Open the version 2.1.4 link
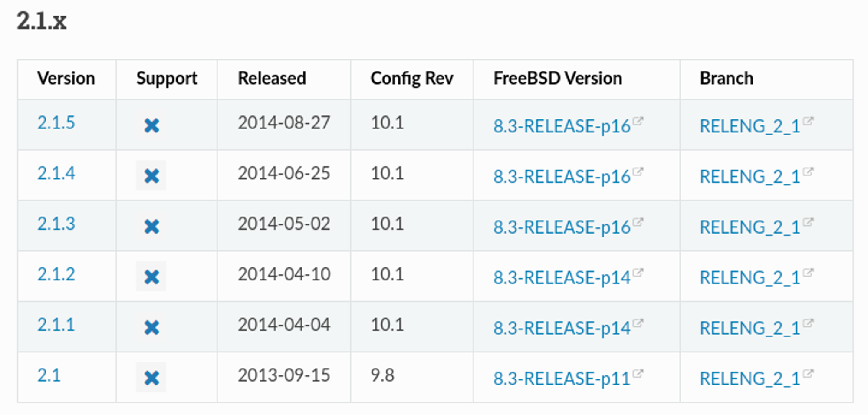 pyautogui.click(x=56, y=173)
